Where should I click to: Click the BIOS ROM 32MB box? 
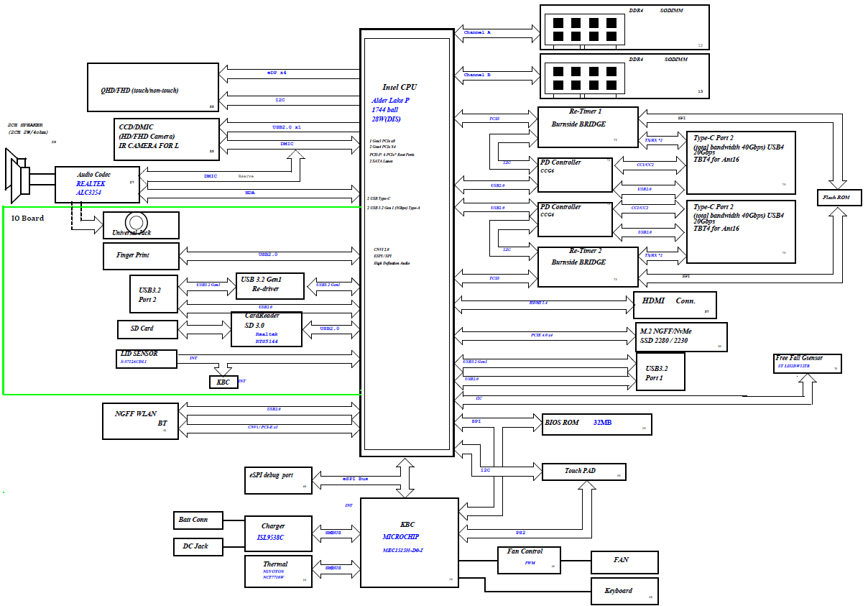pos(596,423)
